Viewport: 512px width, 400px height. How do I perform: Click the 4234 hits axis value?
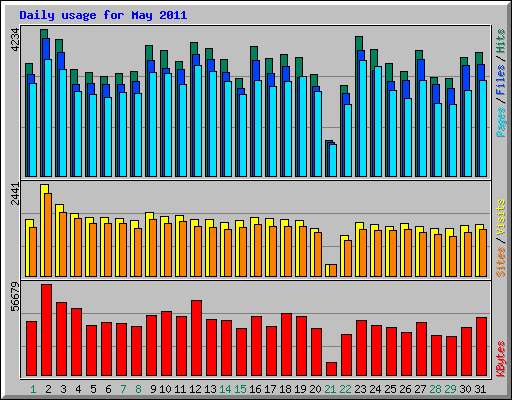click(15, 40)
